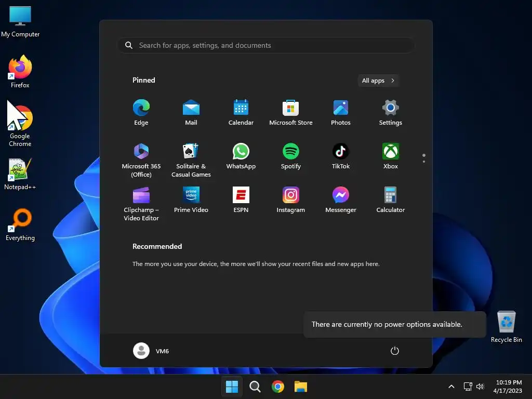The image size is (532, 399).
Task: Click the All apps button
Action: point(378,81)
